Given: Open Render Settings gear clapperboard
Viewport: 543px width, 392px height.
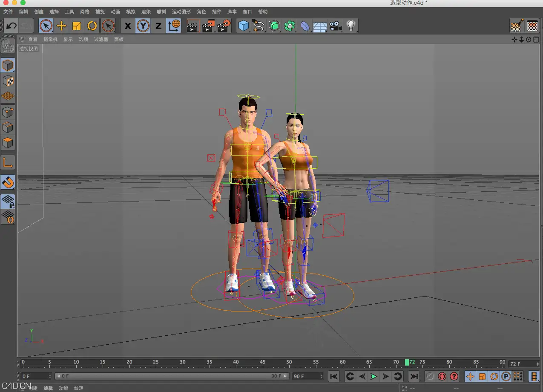Looking at the screenshot, I should point(224,26).
